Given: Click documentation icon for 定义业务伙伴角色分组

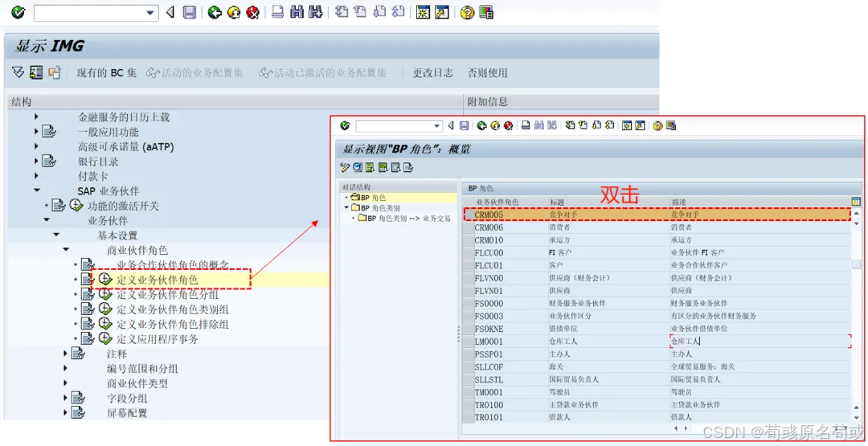Looking at the screenshot, I should (x=88, y=294).
